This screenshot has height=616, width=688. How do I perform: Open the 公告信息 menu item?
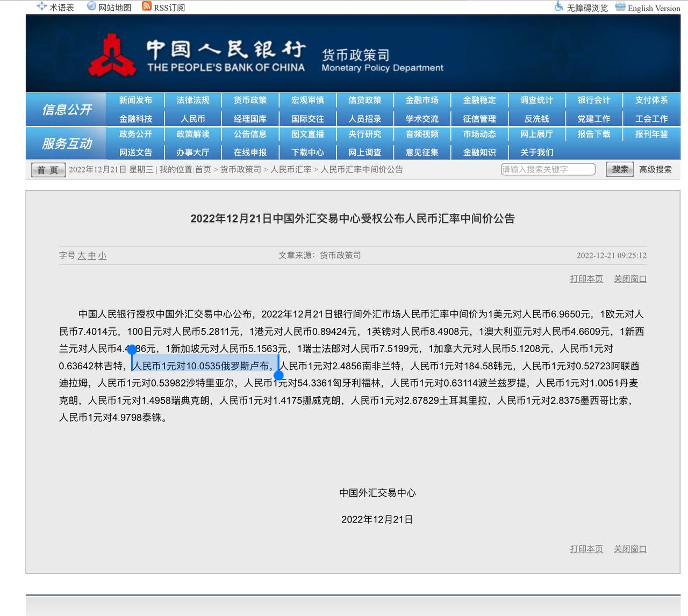tap(250, 134)
